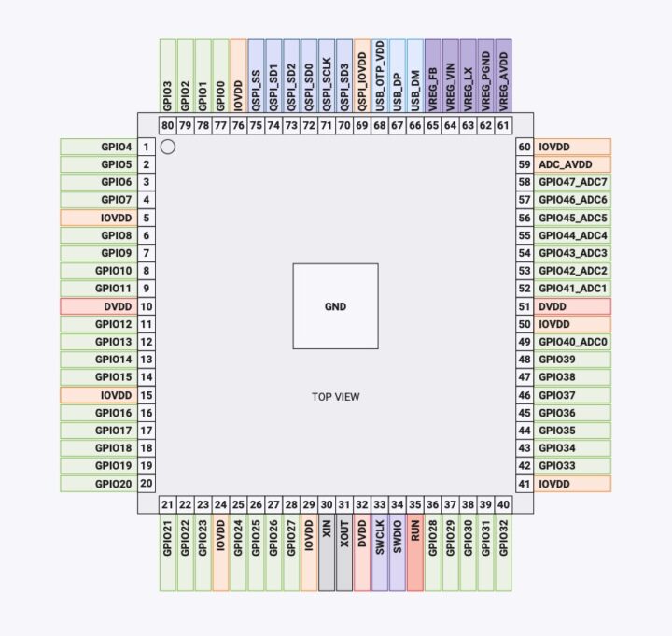The image size is (672, 636).
Task: Select the SWDIO debug pin
Action: 398,552
